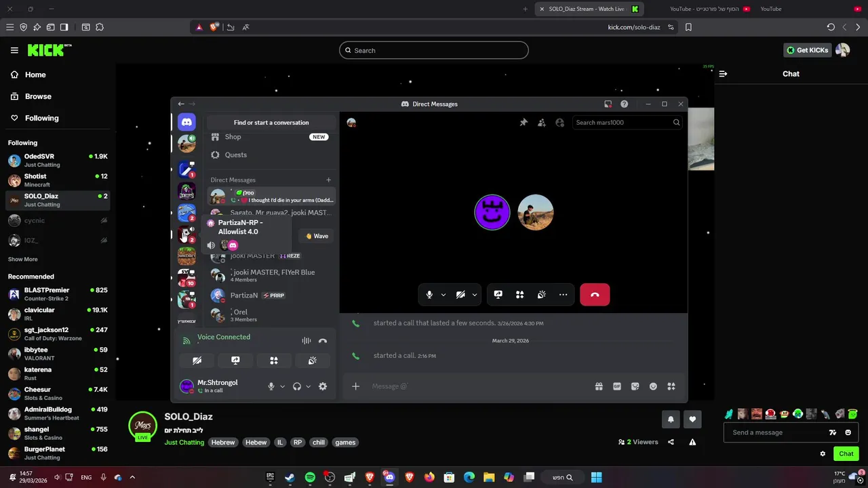This screenshot has height=488, width=868.
Task: Open the BLASTPremier recommended channel
Action: pyautogui.click(x=58, y=294)
